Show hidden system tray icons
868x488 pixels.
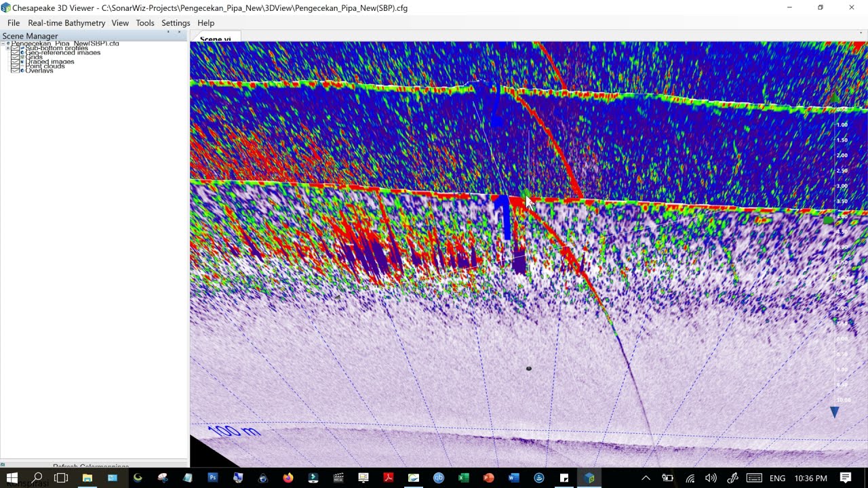click(x=646, y=478)
